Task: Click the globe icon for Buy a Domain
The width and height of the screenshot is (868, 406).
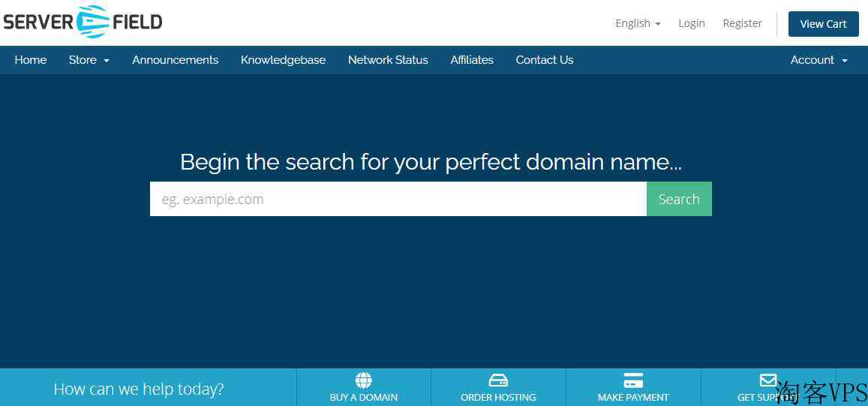Action: tap(364, 380)
